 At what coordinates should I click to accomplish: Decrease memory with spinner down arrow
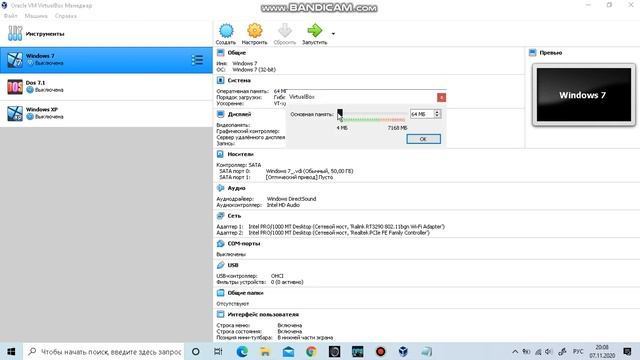(x=437, y=116)
